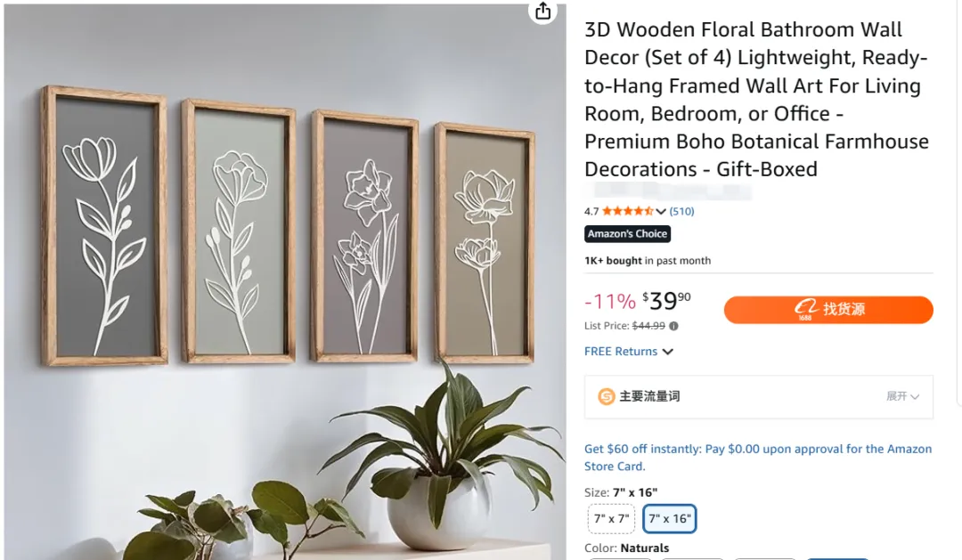Open the 510 reviews link
This screenshot has height=560, width=962.
pyautogui.click(x=681, y=211)
